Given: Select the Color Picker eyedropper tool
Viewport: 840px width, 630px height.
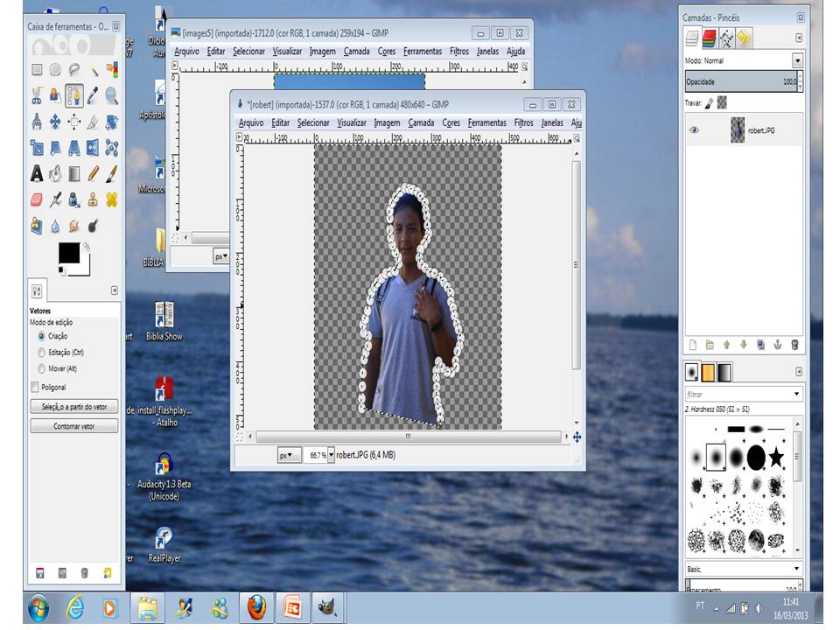Looking at the screenshot, I should coord(93,96).
